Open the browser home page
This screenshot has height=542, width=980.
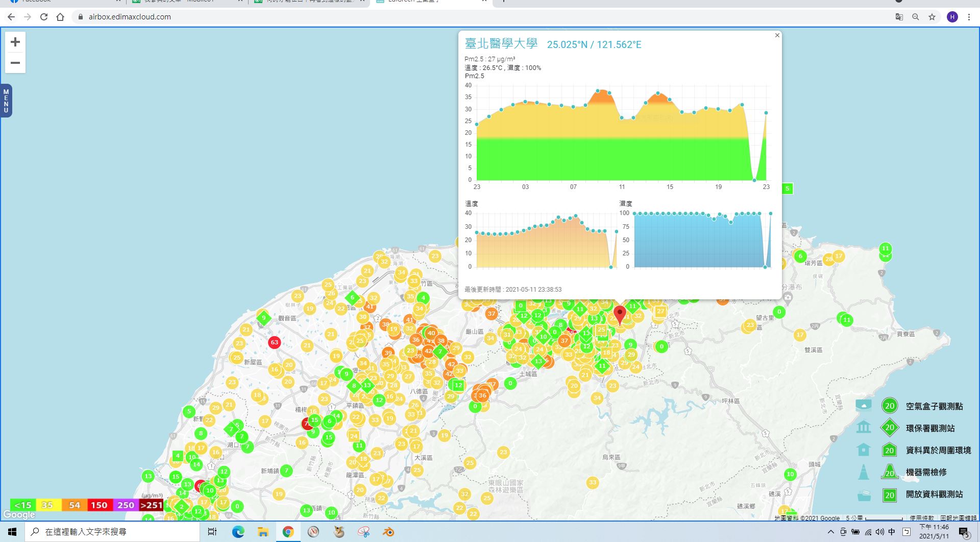(x=60, y=17)
